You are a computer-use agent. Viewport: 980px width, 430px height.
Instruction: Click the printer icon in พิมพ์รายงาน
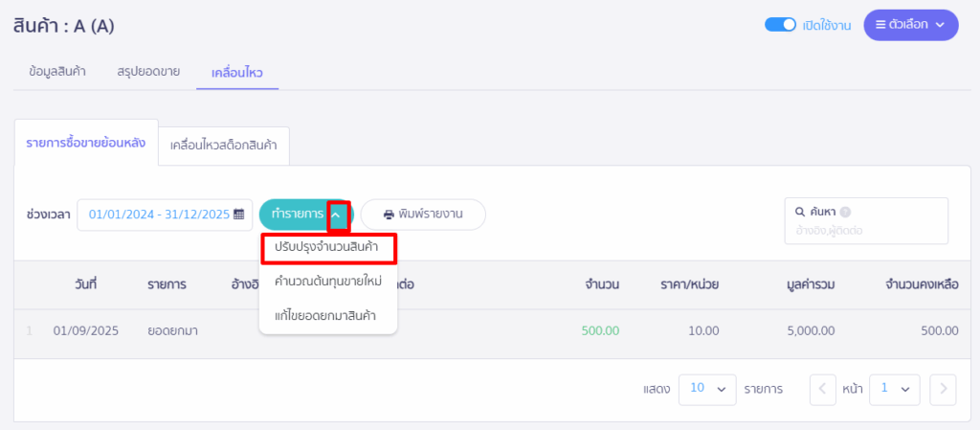pyautogui.click(x=389, y=215)
